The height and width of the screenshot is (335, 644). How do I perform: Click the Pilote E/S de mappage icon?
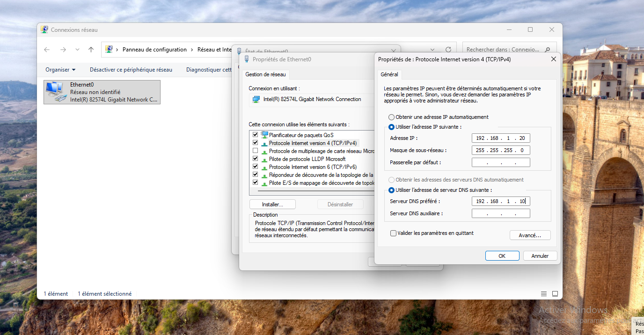click(x=264, y=183)
